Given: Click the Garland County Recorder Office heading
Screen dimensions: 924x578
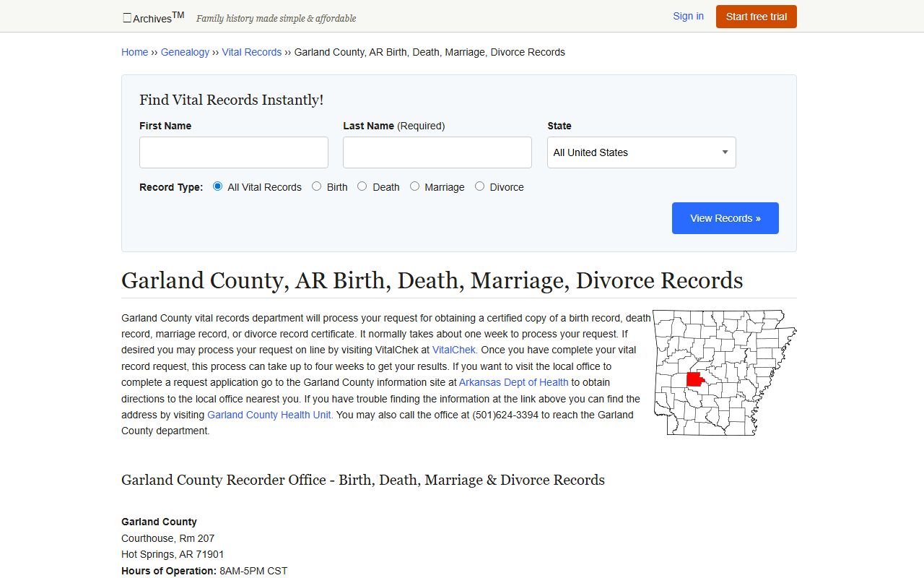Looking at the screenshot, I should coord(363,480).
